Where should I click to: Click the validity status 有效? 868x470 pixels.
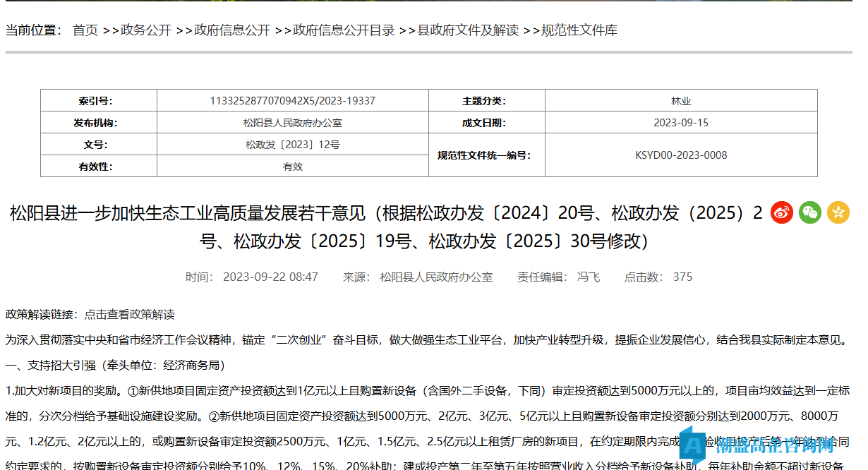click(291, 167)
